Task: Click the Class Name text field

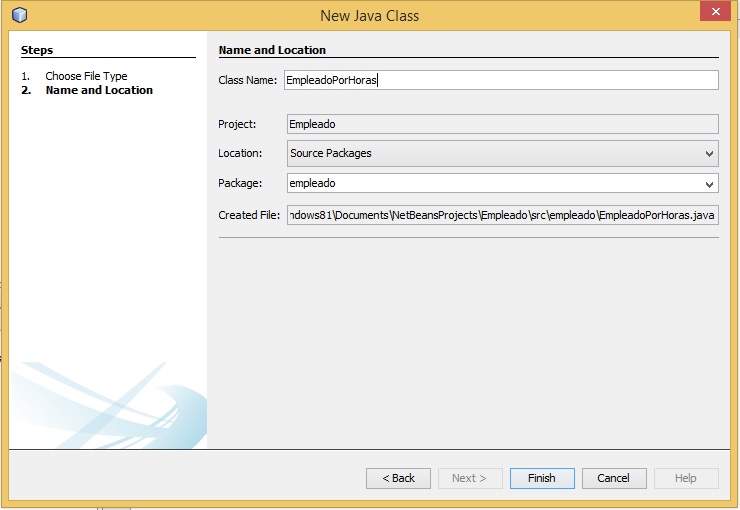Action: [500, 80]
